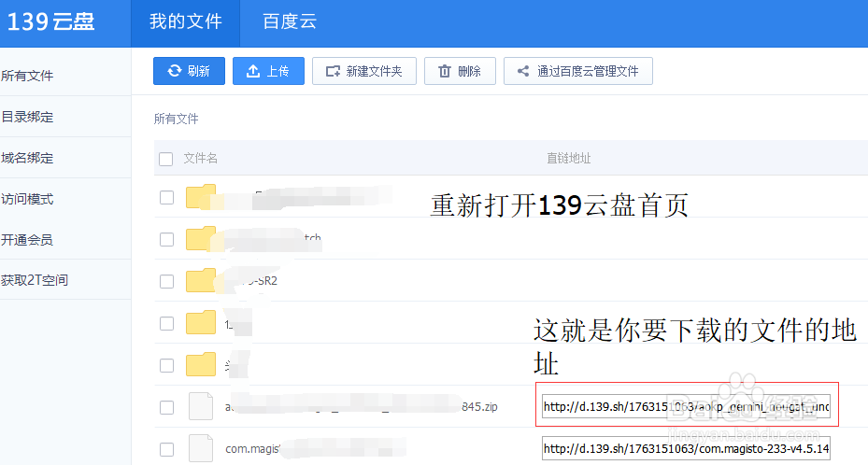Check the first folder row's checkbox
This screenshot has height=465, width=868.
click(x=166, y=197)
